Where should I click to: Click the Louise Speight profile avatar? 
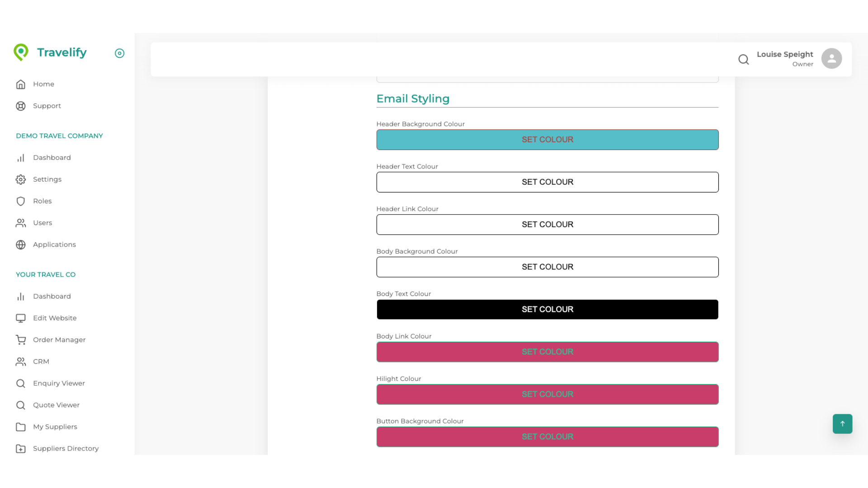[x=831, y=58]
